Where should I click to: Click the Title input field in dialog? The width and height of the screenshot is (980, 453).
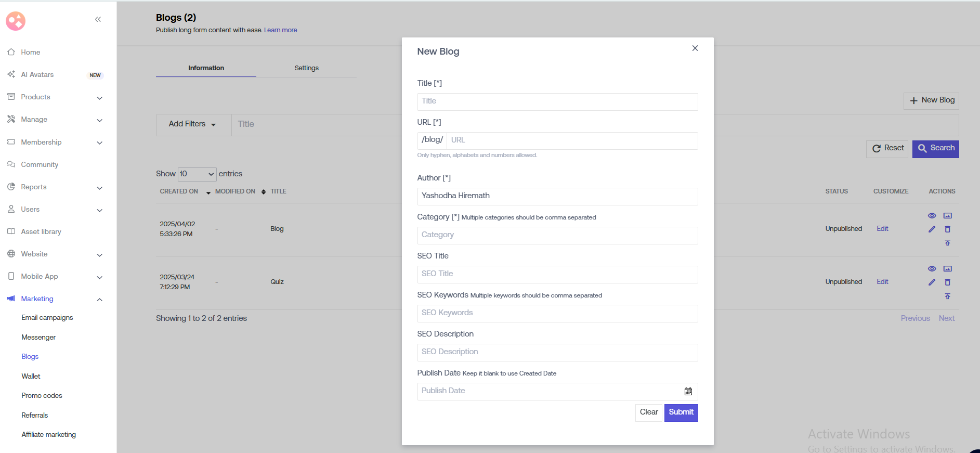(557, 102)
